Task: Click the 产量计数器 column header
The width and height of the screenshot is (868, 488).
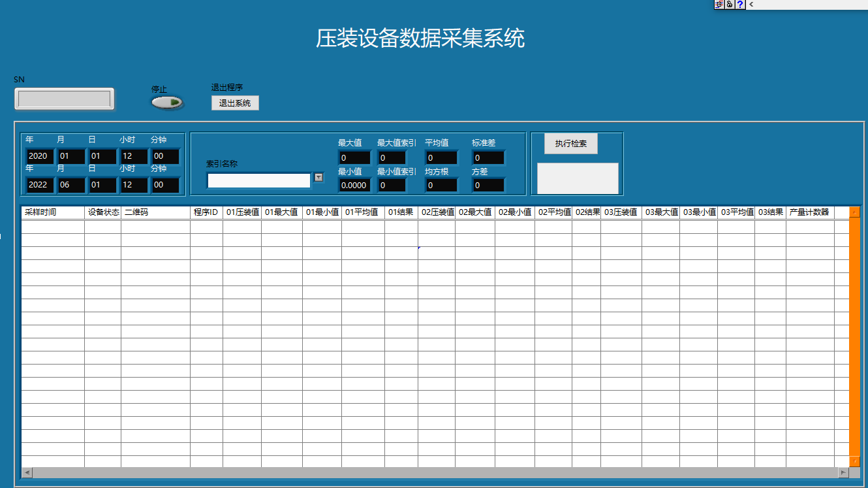Action: click(x=810, y=212)
